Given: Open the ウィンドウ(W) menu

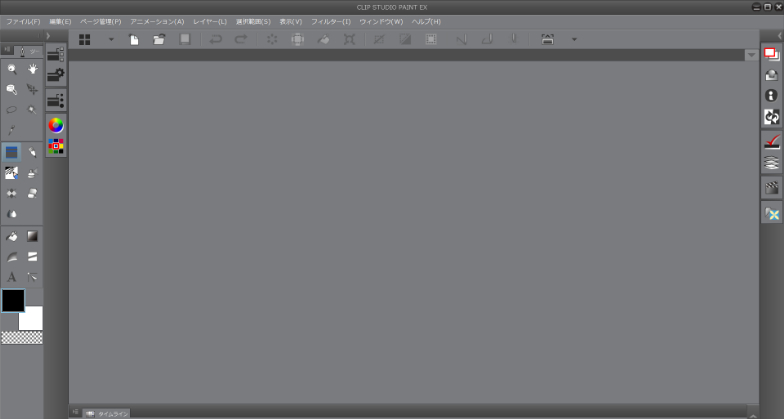Looking at the screenshot, I should click(381, 22).
